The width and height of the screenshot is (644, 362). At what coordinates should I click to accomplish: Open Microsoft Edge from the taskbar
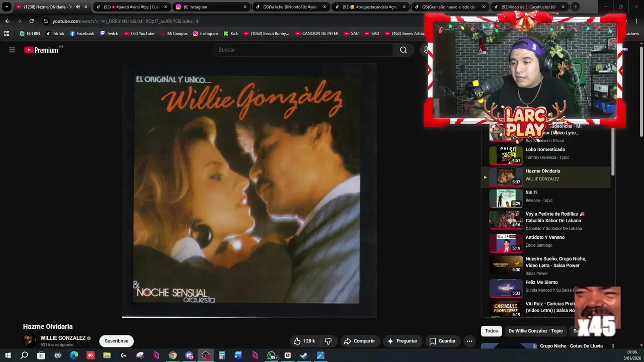(x=74, y=355)
